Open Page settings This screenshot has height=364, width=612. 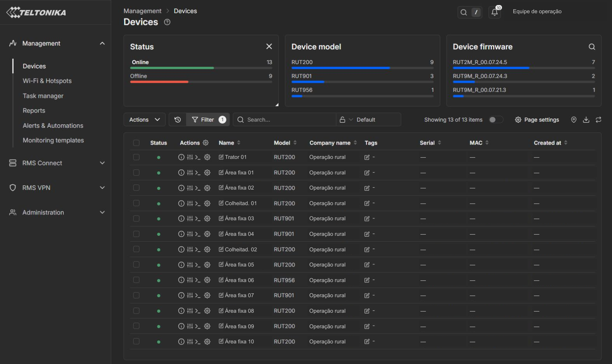537,120
